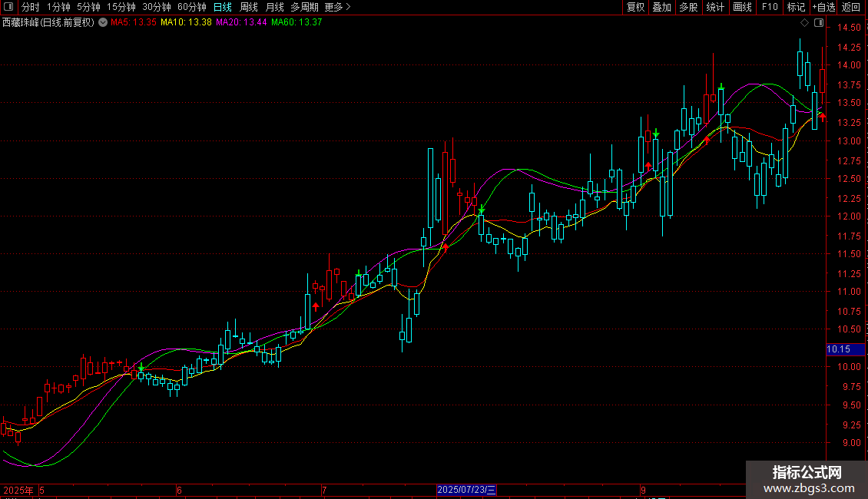This screenshot has width=868, height=499.
Task: Click the 标记 mark button
Action: (796, 7)
